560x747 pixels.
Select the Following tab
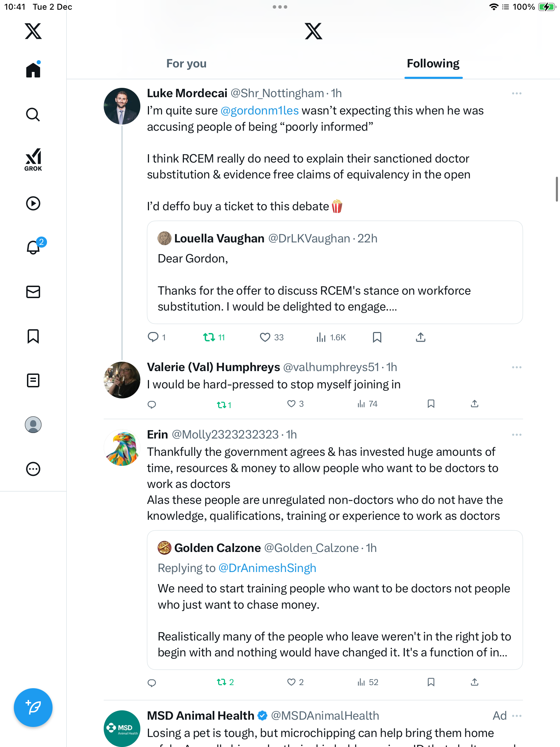pos(433,64)
